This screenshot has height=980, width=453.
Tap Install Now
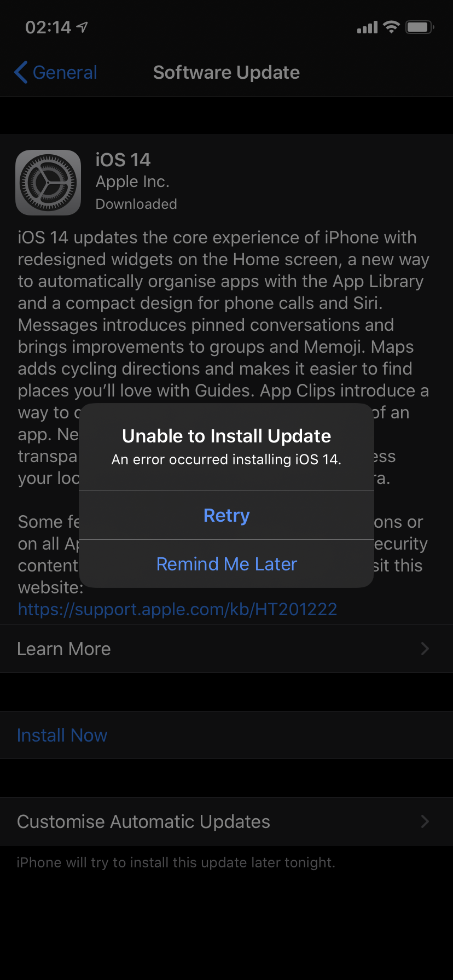click(62, 735)
